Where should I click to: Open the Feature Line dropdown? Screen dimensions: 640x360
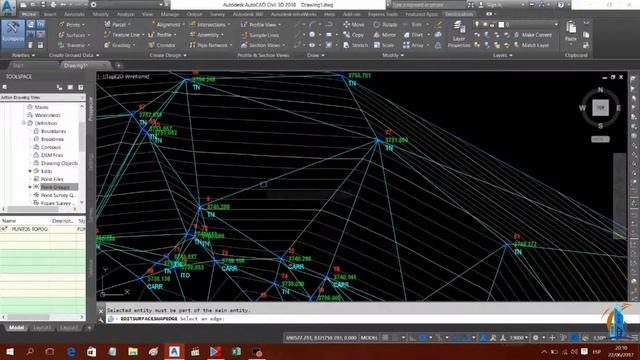[x=124, y=35]
